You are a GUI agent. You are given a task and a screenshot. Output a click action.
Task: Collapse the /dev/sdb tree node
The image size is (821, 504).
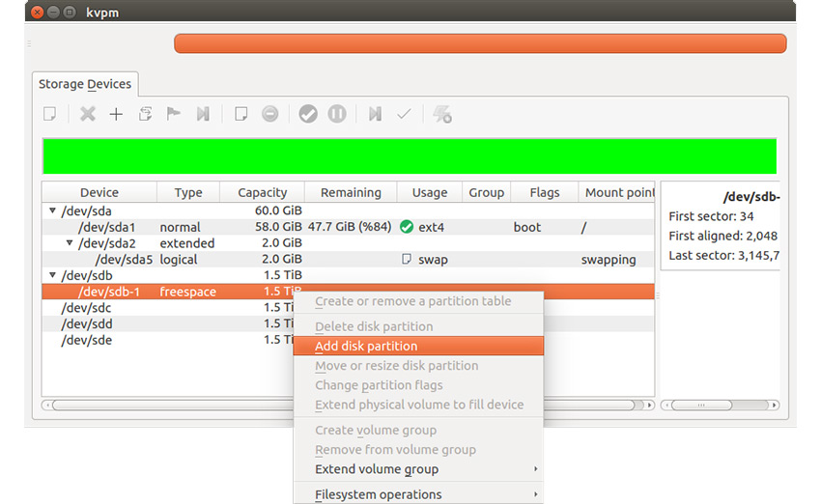click(x=52, y=275)
